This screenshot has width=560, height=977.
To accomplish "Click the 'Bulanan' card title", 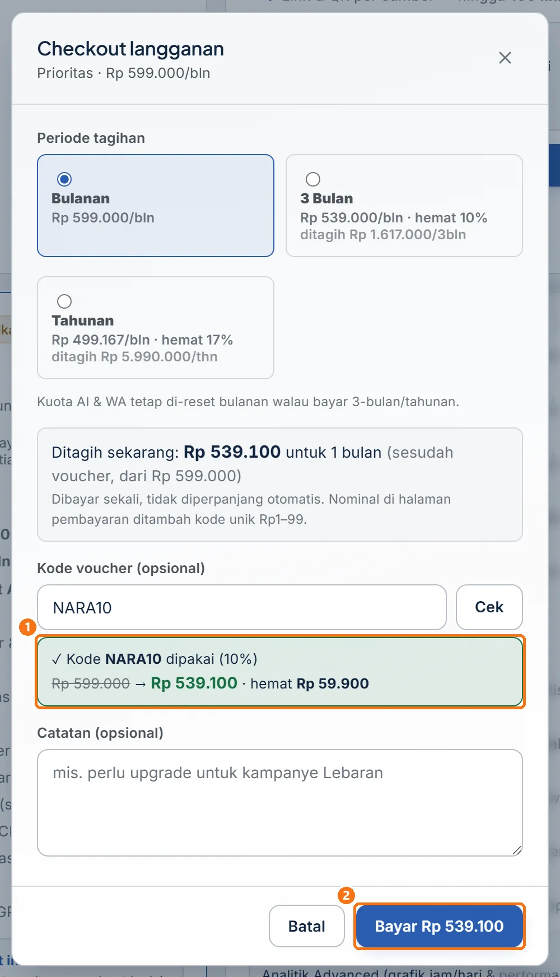I will click(x=81, y=199).
